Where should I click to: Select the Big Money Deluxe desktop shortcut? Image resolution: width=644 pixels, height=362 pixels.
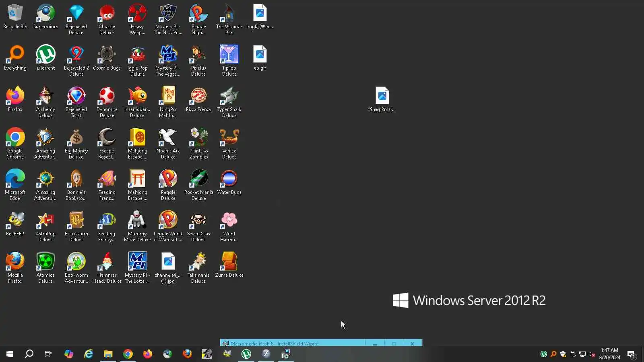tap(76, 144)
